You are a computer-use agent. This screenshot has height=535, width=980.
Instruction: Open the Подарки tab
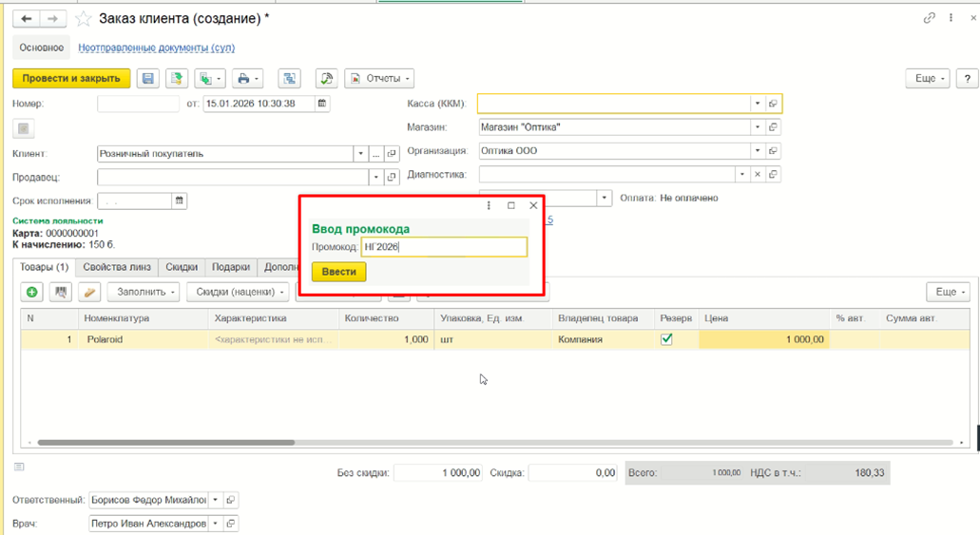tap(231, 267)
